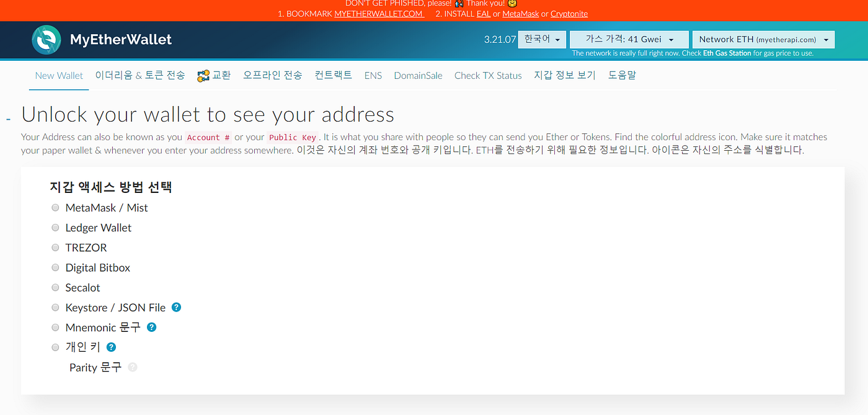
Task: Open the DomainSale tab
Action: tap(418, 76)
